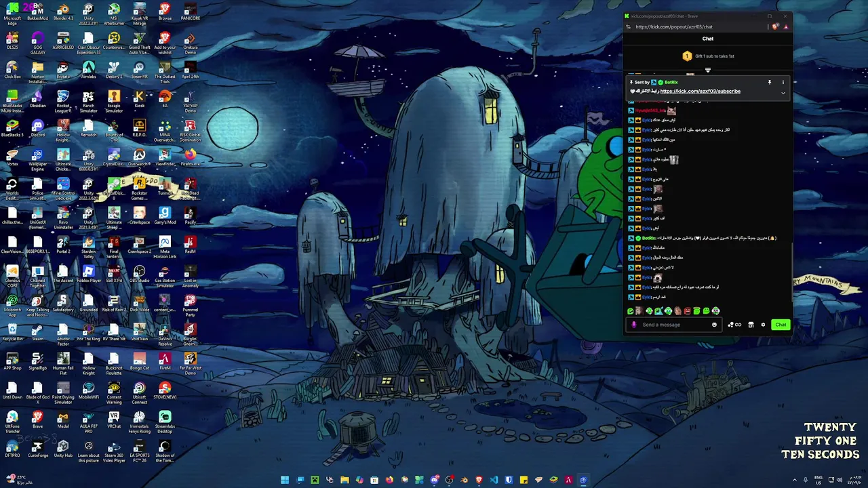Screen dimensions: 868x488
Task: Open Destiny 2 desktop icon
Action: coord(114,70)
